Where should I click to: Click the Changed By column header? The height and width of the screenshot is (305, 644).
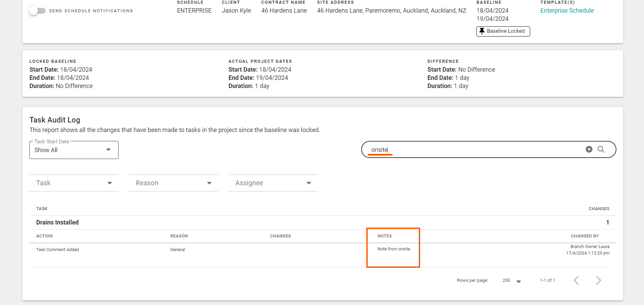(584, 236)
